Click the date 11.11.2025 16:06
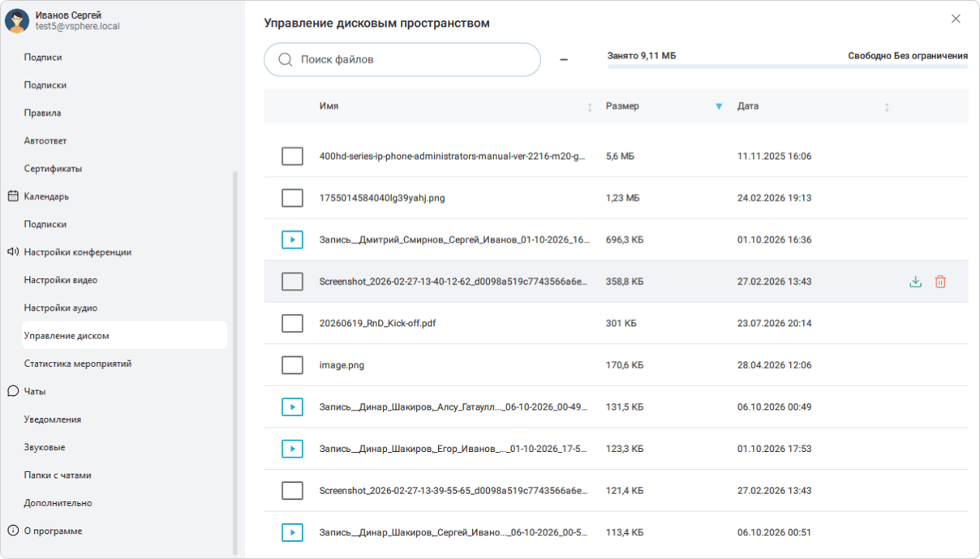980x559 pixels. tap(774, 156)
